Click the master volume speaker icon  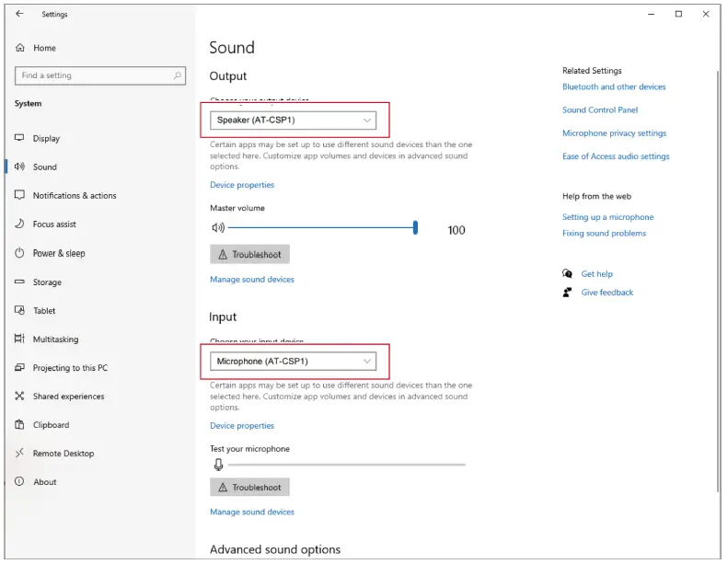tap(217, 228)
